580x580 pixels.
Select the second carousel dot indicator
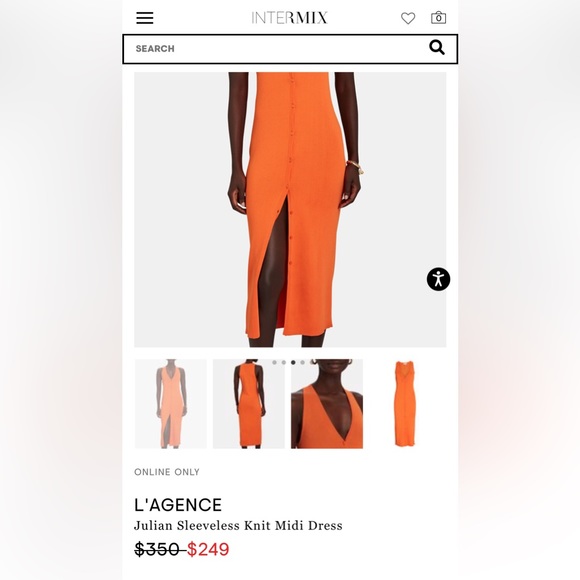(x=284, y=362)
